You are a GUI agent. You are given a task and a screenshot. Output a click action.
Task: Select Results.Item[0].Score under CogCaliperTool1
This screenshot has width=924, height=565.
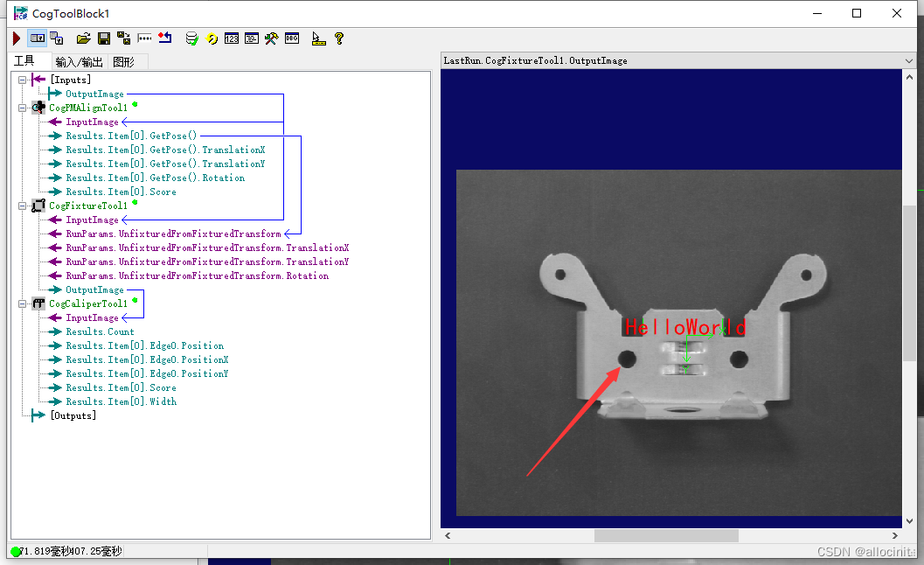121,388
